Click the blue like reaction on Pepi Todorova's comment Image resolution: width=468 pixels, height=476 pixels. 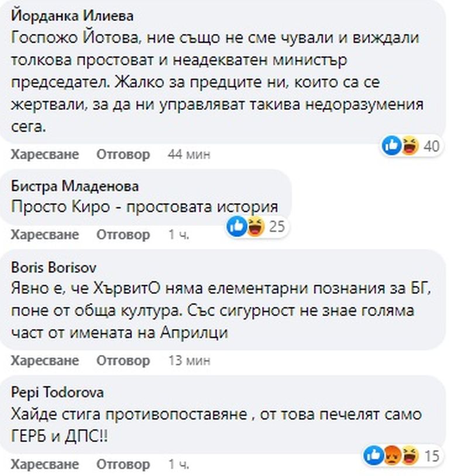(x=373, y=455)
